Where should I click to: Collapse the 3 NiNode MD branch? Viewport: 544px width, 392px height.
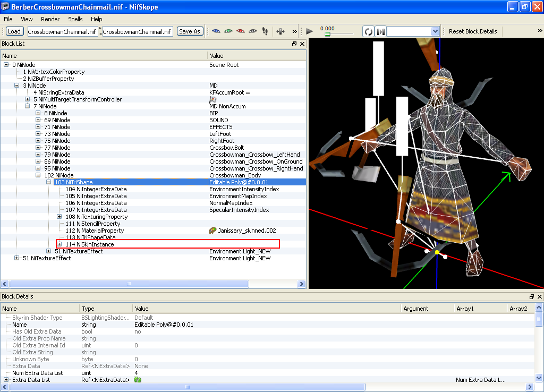coord(16,86)
